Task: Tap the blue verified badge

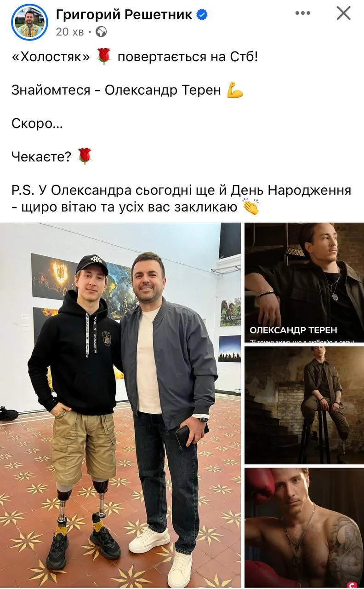Action: (202, 15)
